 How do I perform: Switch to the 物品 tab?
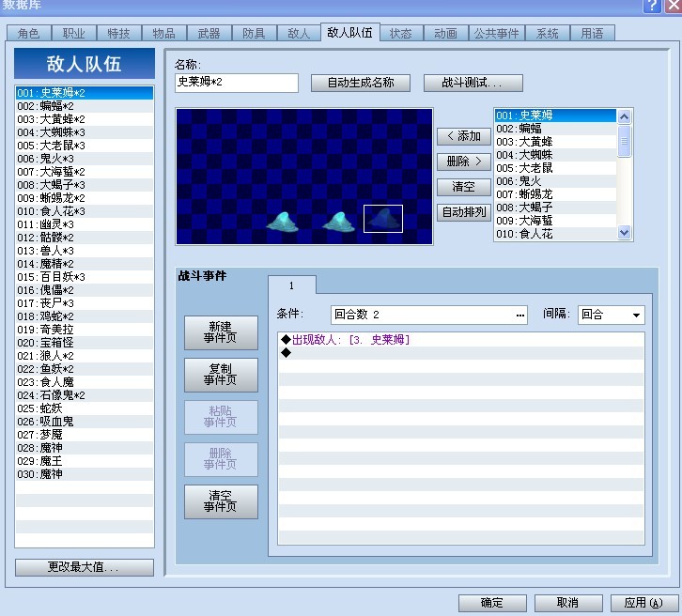[164, 33]
